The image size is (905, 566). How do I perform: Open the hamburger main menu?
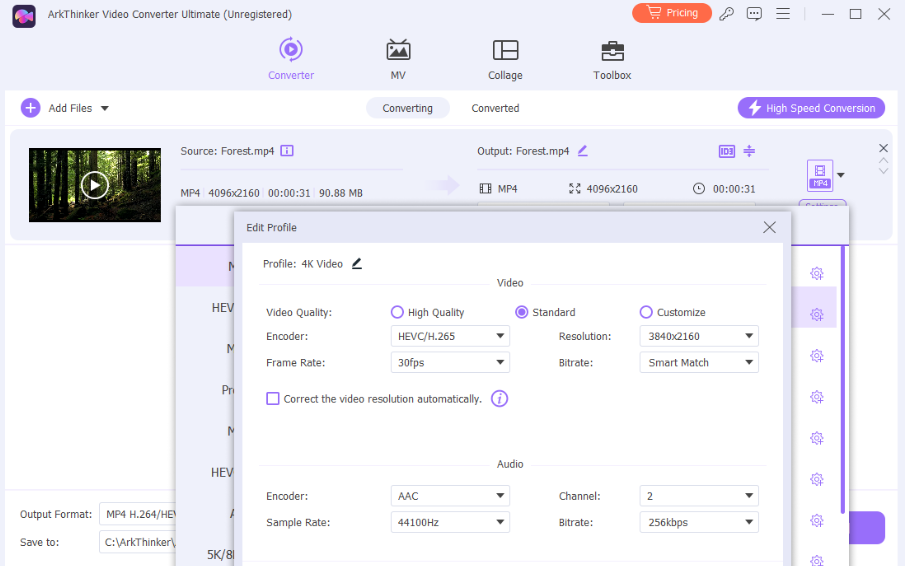(783, 13)
